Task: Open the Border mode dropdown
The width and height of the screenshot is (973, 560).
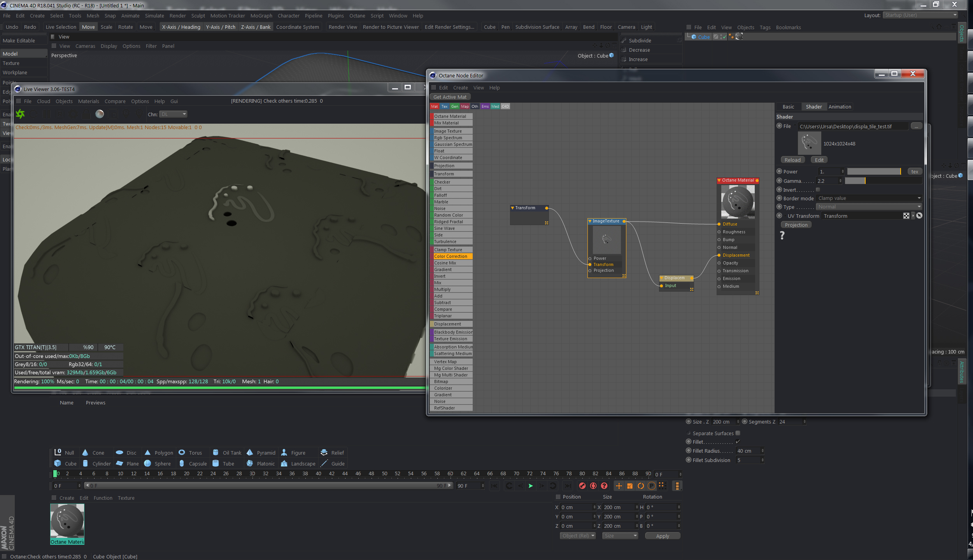Action: click(x=869, y=198)
